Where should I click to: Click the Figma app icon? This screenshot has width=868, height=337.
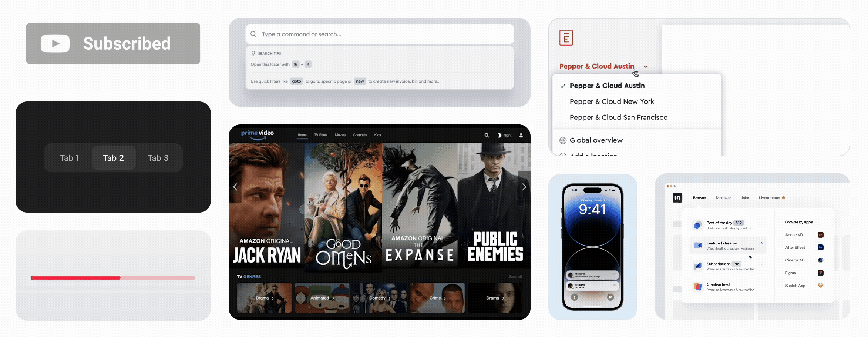(821, 273)
